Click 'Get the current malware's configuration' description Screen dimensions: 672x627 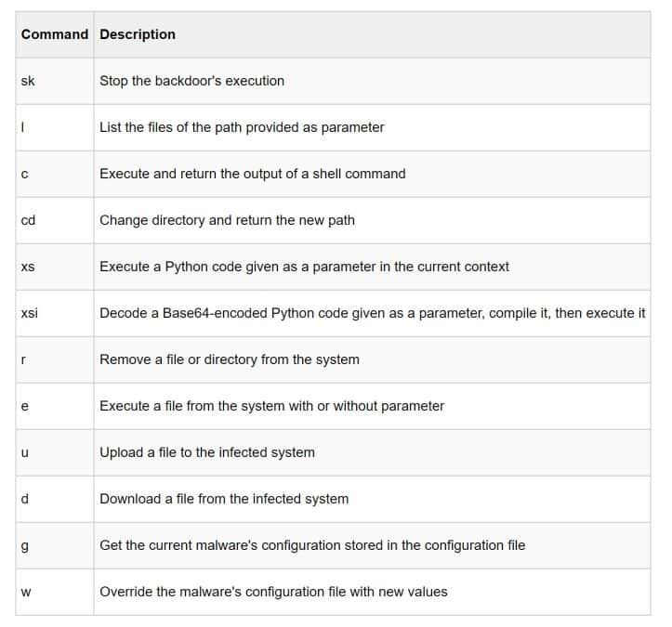(312, 545)
